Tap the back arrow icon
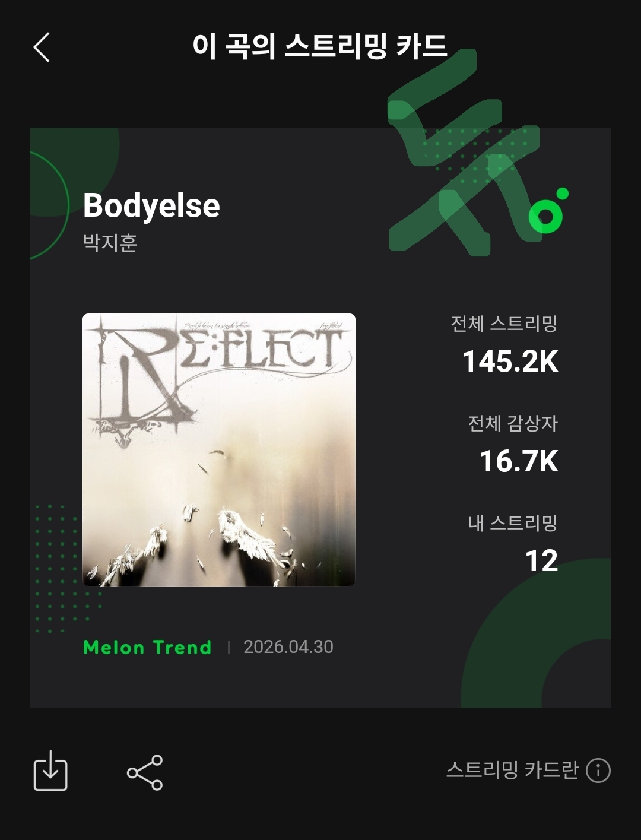Image resolution: width=641 pixels, height=840 pixels. 41,47
